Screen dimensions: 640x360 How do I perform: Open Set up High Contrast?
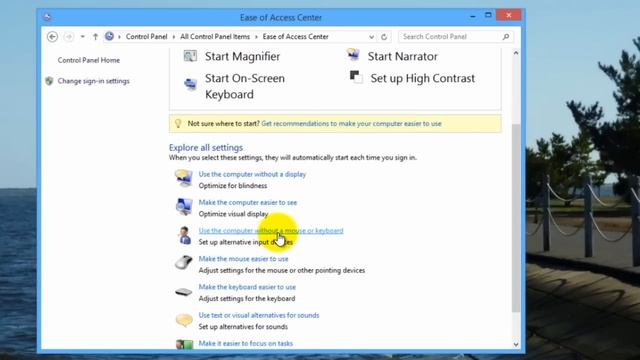coord(422,78)
